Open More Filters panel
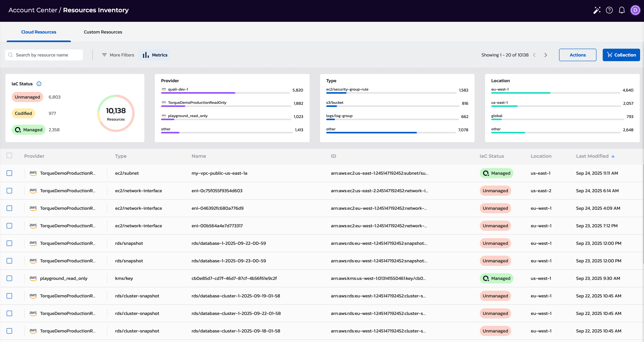This screenshot has width=644, height=342. [x=118, y=55]
